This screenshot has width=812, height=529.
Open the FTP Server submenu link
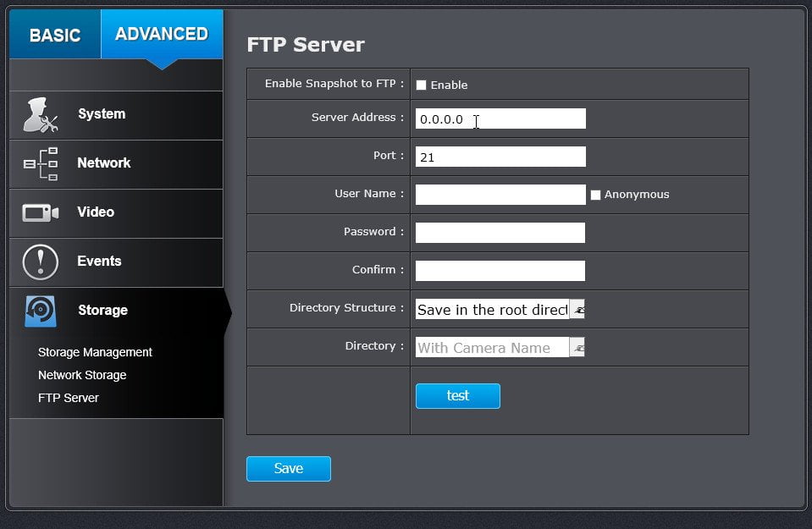[69, 398]
